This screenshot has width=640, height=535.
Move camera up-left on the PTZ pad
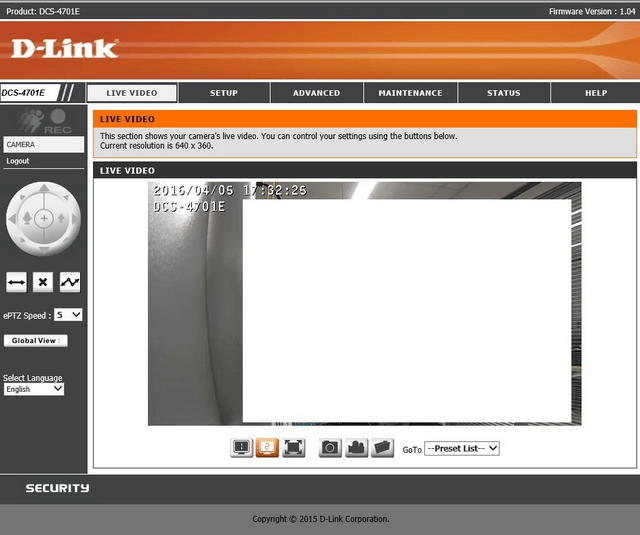(22, 198)
